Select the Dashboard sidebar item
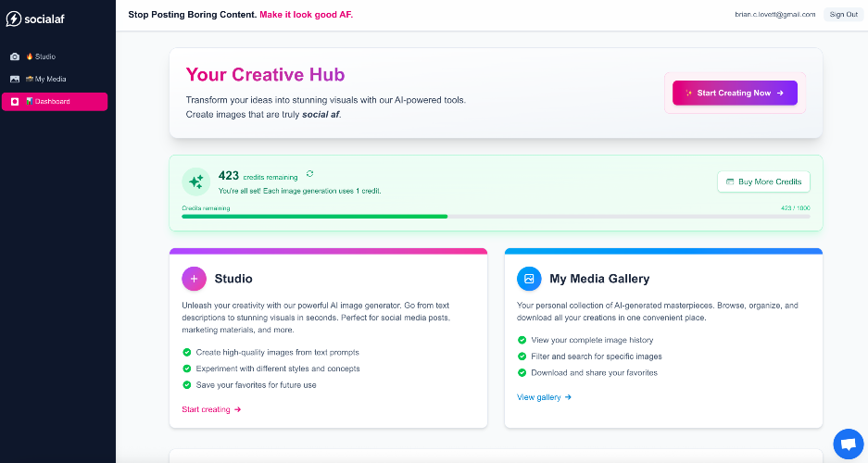The width and height of the screenshot is (868, 463). [x=54, y=102]
